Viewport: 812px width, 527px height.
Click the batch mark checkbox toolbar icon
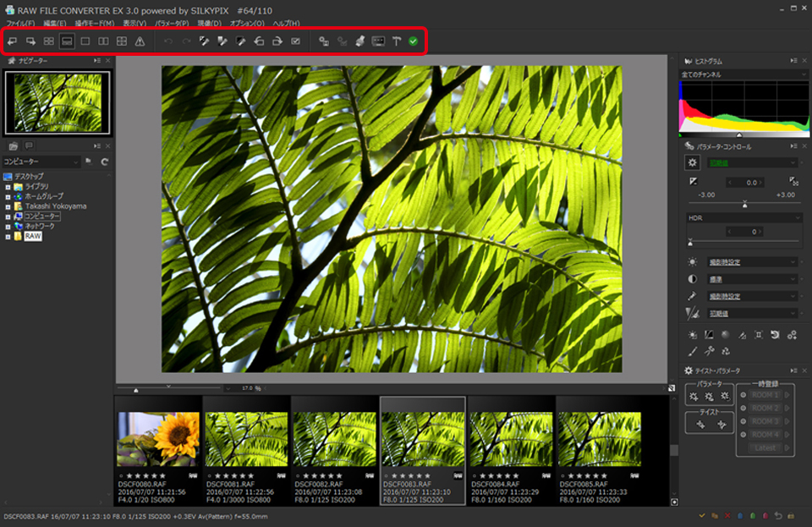(296, 41)
